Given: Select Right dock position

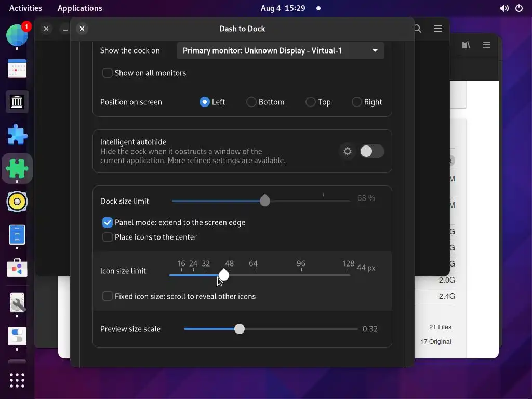Looking at the screenshot, I should point(356,102).
